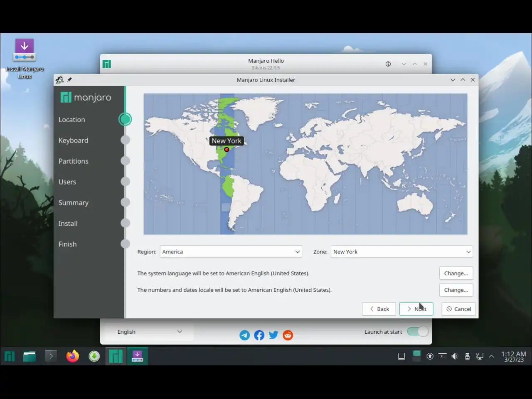Viewport: 532px width, 399px height.
Task: Click the Back button
Action: tap(379, 309)
